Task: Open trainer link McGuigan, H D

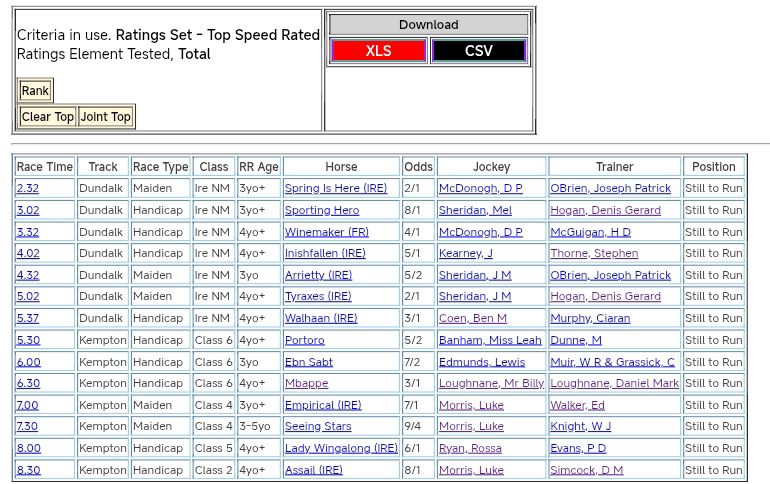Action: click(590, 232)
